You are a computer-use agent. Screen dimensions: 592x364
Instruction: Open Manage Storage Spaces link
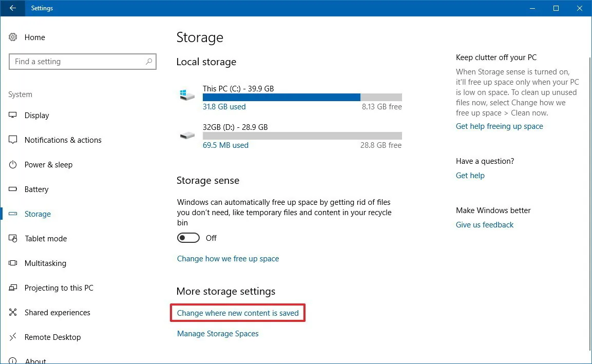pyautogui.click(x=218, y=333)
